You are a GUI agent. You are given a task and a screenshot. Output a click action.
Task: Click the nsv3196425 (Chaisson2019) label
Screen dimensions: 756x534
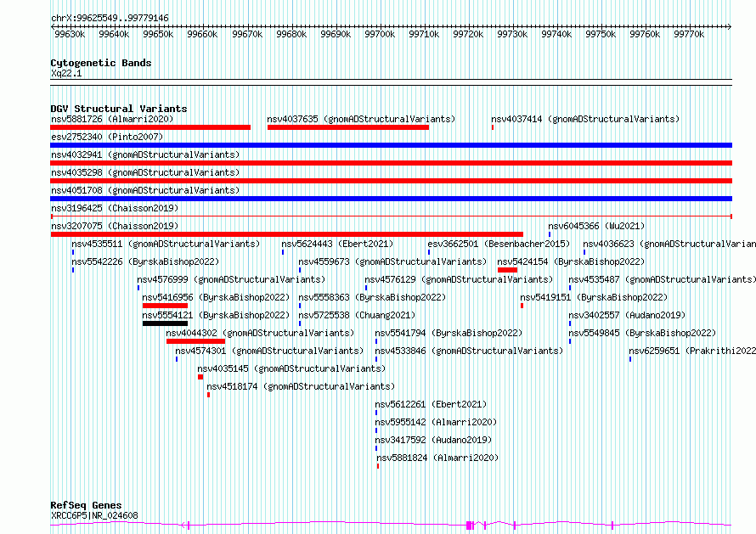[x=115, y=208]
